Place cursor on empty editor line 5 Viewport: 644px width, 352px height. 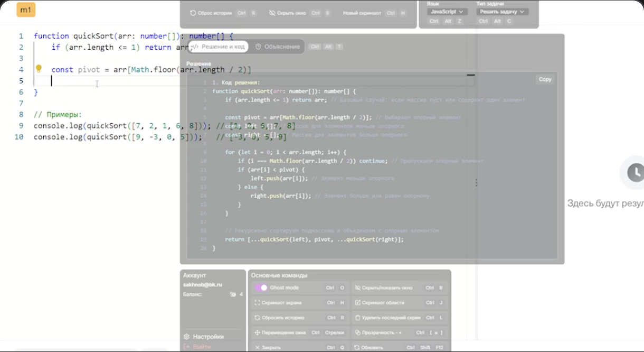click(x=253, y=80)
